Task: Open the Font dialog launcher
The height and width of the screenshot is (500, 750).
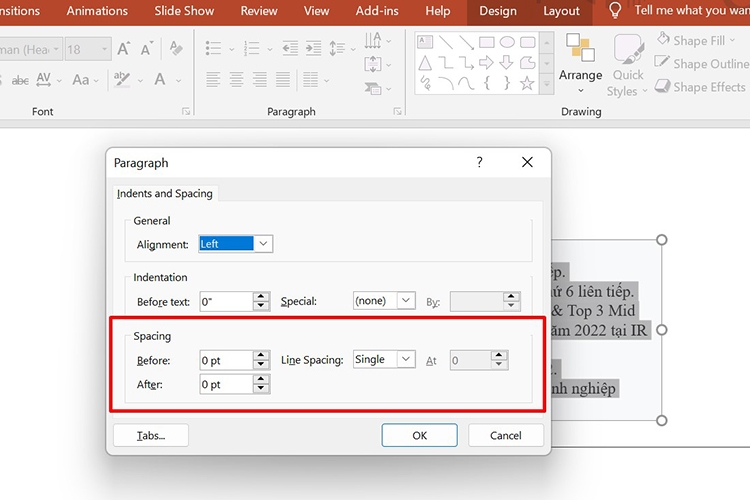Action: click(x=186, y=111)
